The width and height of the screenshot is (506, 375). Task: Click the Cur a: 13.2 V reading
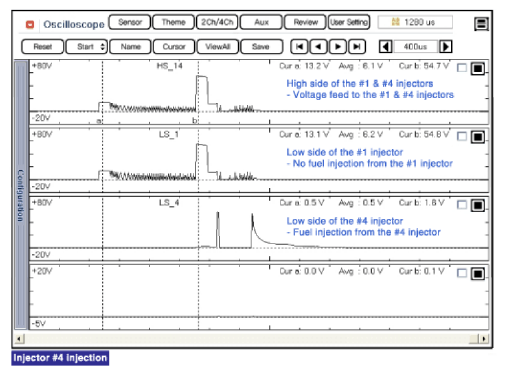304,66
